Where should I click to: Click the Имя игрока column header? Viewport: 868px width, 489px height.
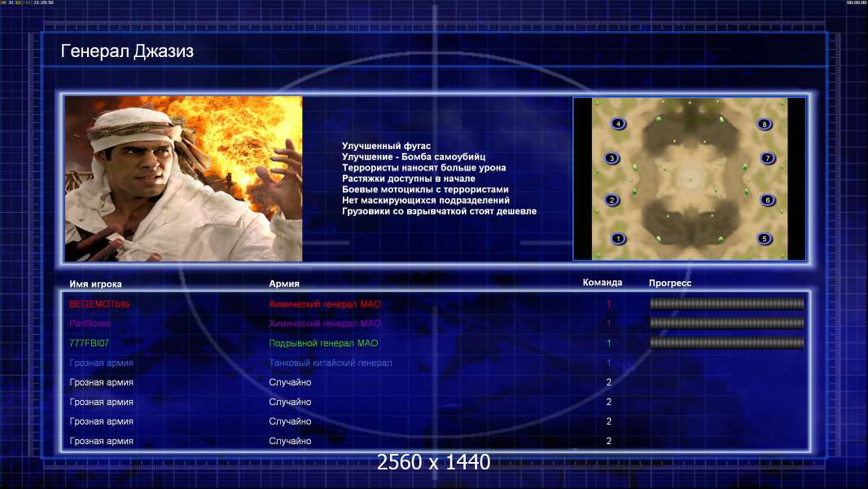click(x=95, y=284)
